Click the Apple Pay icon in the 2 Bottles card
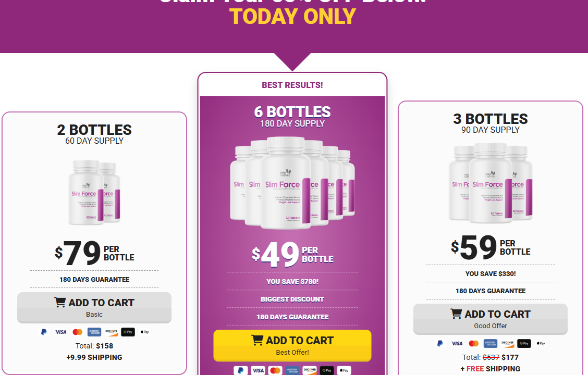Image resolution: width=588 pixels, height=375 pixels. (144, 332)
